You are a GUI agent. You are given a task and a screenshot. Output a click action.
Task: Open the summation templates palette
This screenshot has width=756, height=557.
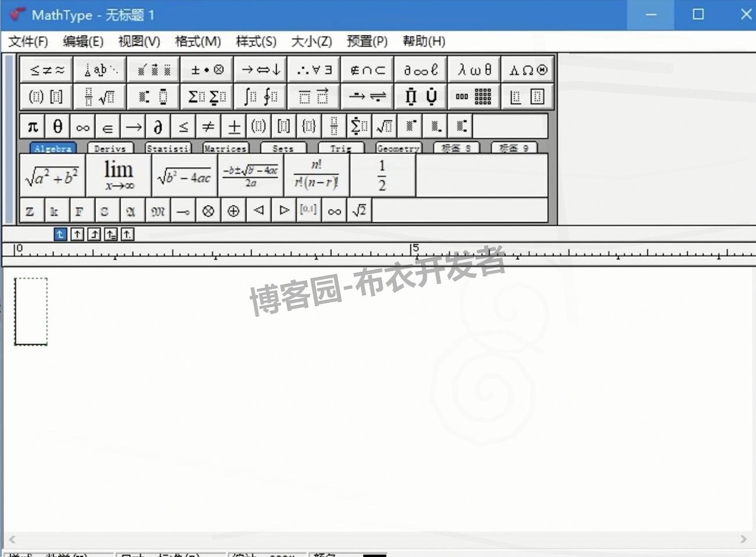tap(206, 96)
